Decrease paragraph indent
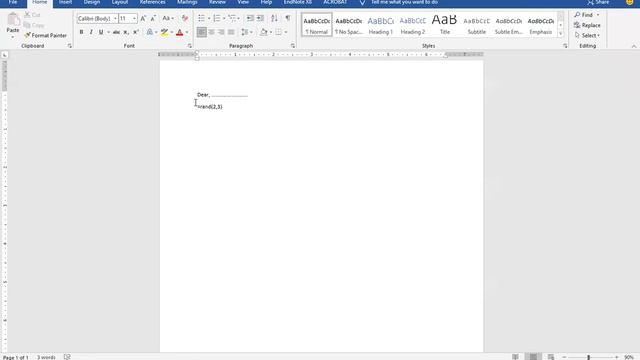The width and height of the screenshot is (640, 360). 250,18
